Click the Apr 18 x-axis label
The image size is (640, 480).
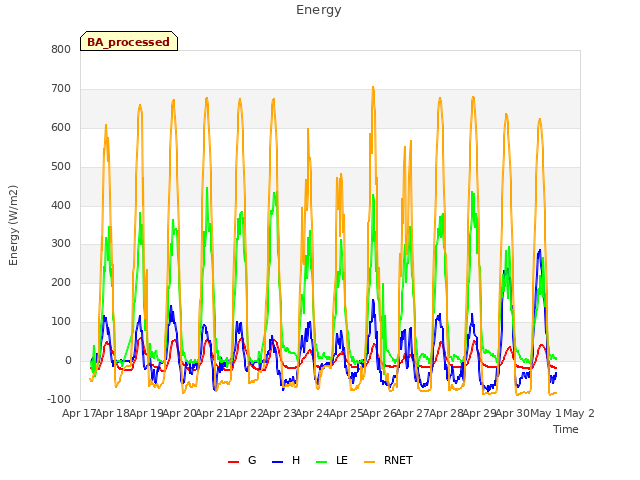(x=112, y=413)
